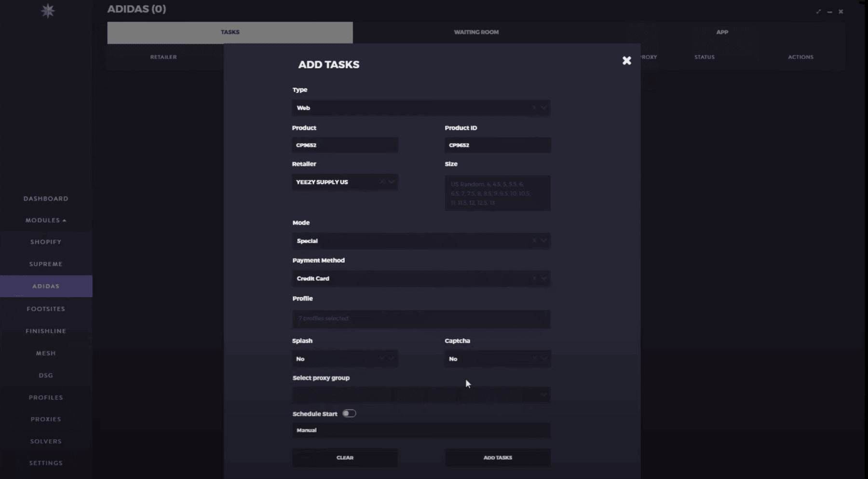Go to Profiles in sidebar
This screenshot has height=479, width=868.
pos(46,397)
